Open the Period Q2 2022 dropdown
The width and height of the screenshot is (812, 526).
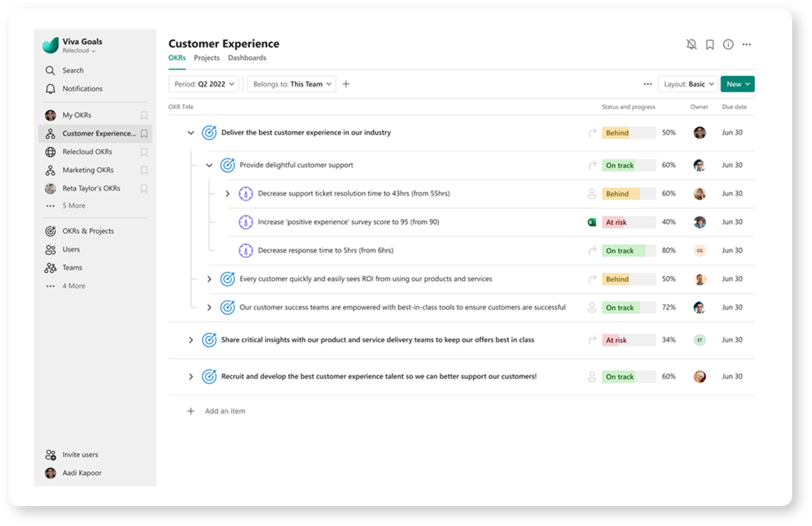pos(204,84)
